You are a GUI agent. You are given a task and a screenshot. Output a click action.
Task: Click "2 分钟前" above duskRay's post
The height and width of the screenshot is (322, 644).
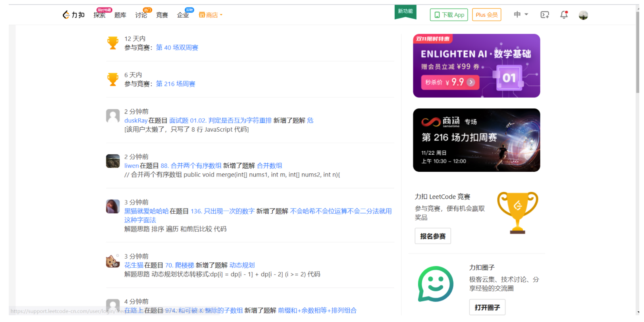[x=137, y=112]
